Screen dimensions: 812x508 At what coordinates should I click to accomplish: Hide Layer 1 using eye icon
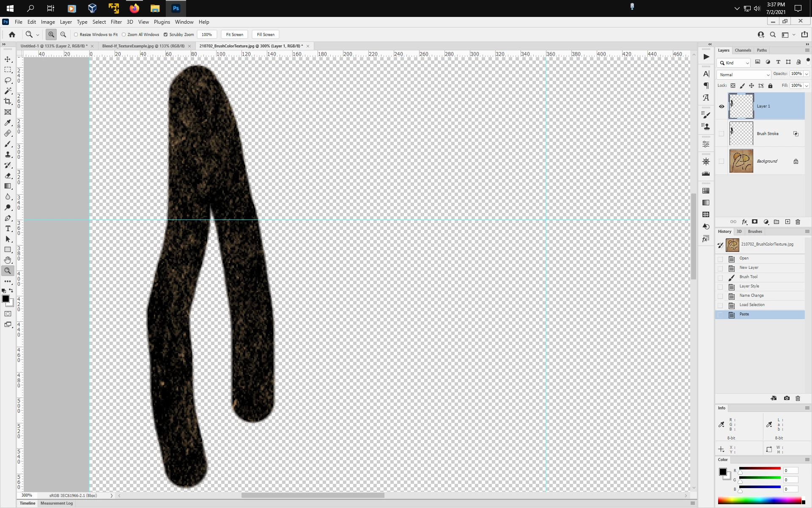coord(721,106)
